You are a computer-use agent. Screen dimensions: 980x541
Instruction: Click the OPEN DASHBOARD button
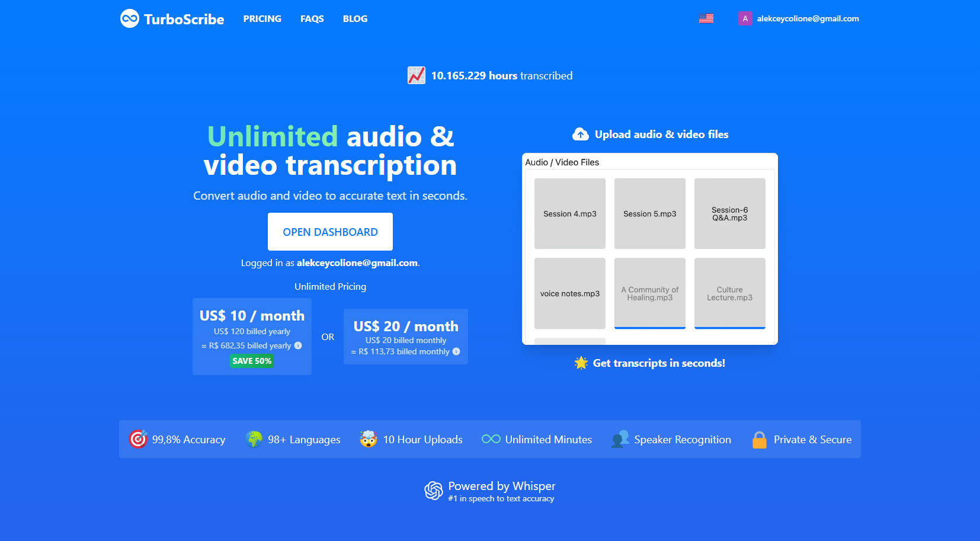[330, 232]
